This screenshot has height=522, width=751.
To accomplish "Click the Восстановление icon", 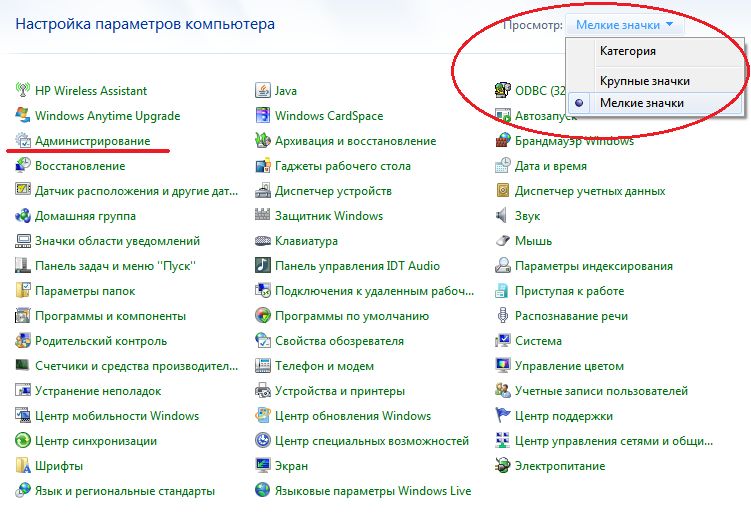I will (x=23, y=166).
